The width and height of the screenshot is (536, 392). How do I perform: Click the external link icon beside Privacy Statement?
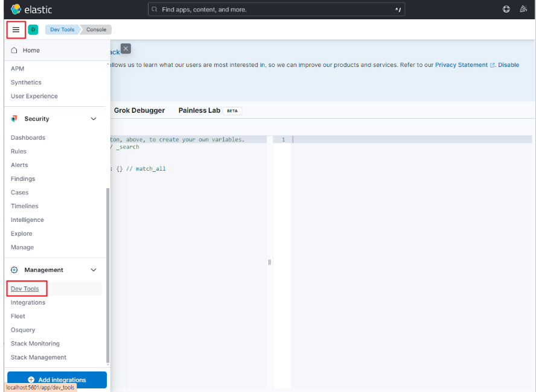[493, 65]
